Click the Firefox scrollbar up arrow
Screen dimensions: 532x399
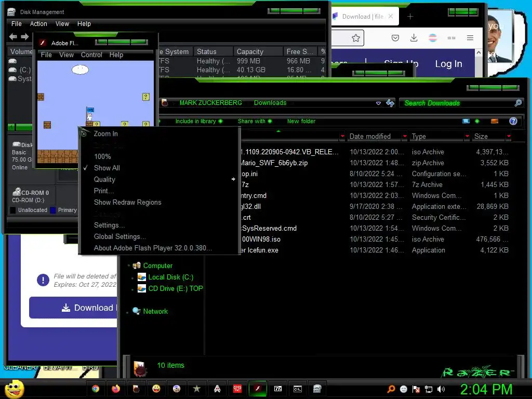point(478,52)
